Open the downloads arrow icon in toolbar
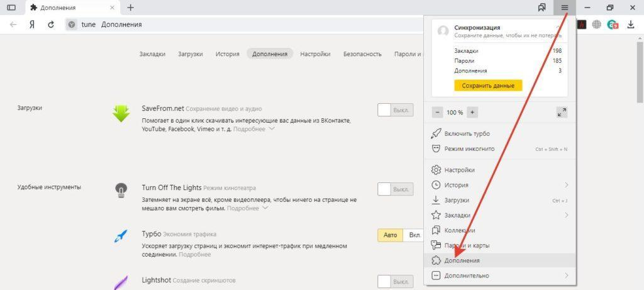 [x=631, y=25]
